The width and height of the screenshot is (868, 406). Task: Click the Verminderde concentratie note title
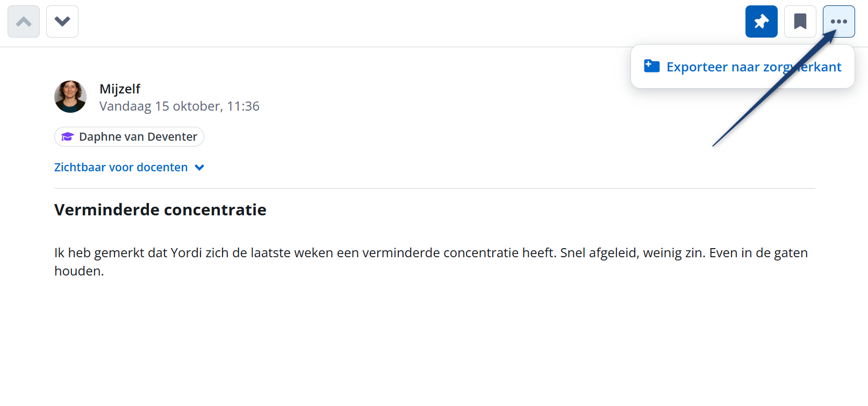coord(160,209)
